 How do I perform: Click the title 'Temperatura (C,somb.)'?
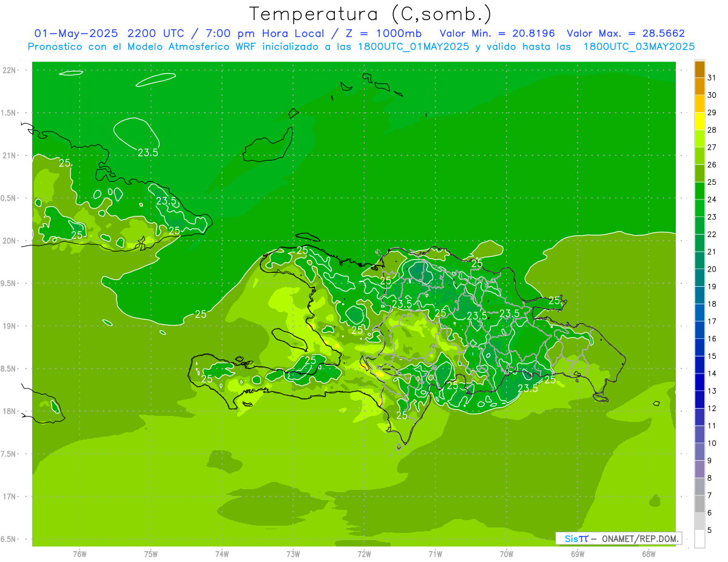(x=370, y=14)
